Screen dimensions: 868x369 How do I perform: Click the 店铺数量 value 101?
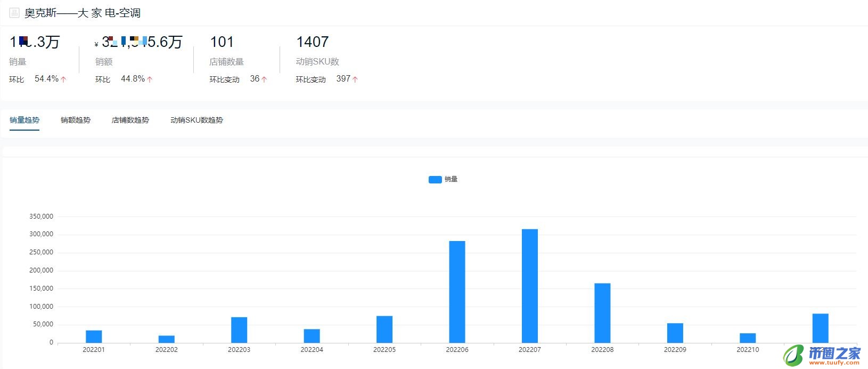[x=222, y=42]
